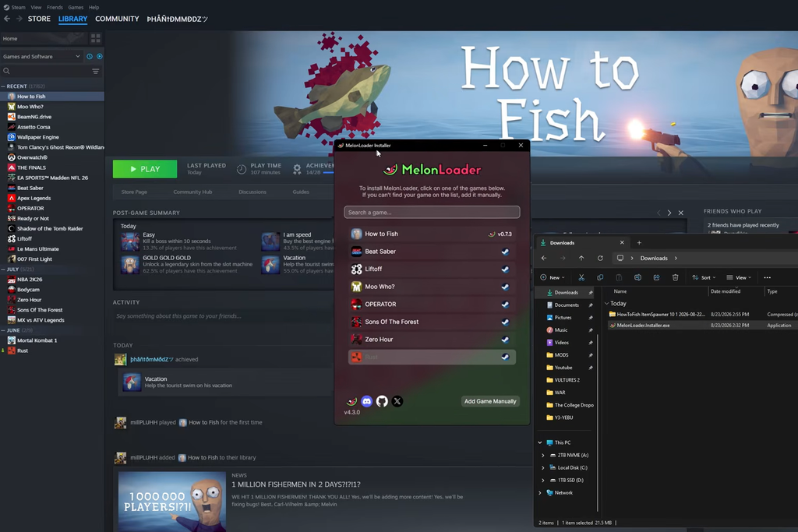Click the OPERATOR row checkmark
Viewport: 798px width, 532px height.
[505, 304]
